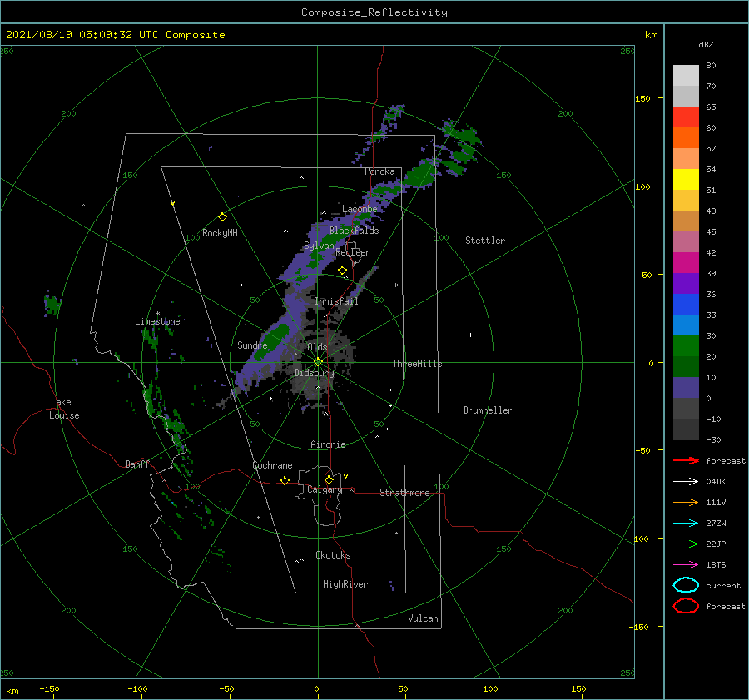
Task: Click the RockyMH station label
Action: (220, 233)
